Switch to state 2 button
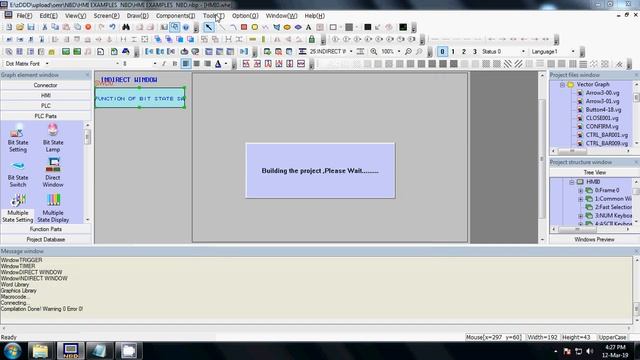 (x=464, y=51)
